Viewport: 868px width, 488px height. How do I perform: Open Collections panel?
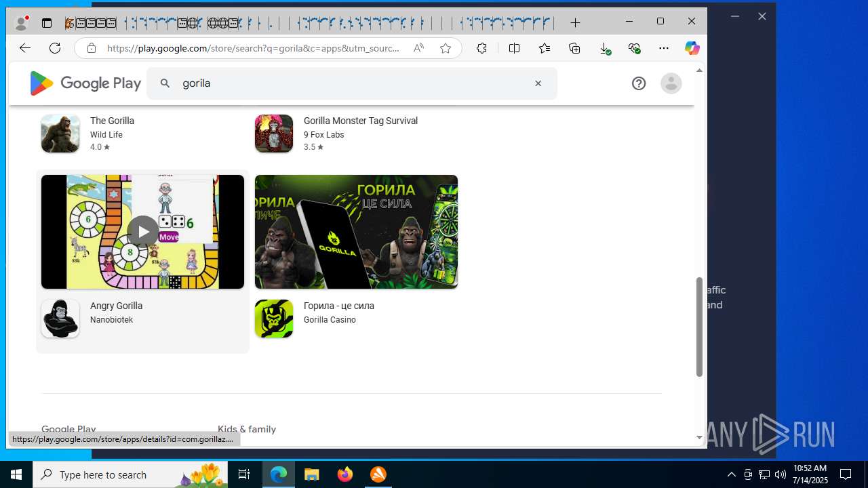pos(574,48)
